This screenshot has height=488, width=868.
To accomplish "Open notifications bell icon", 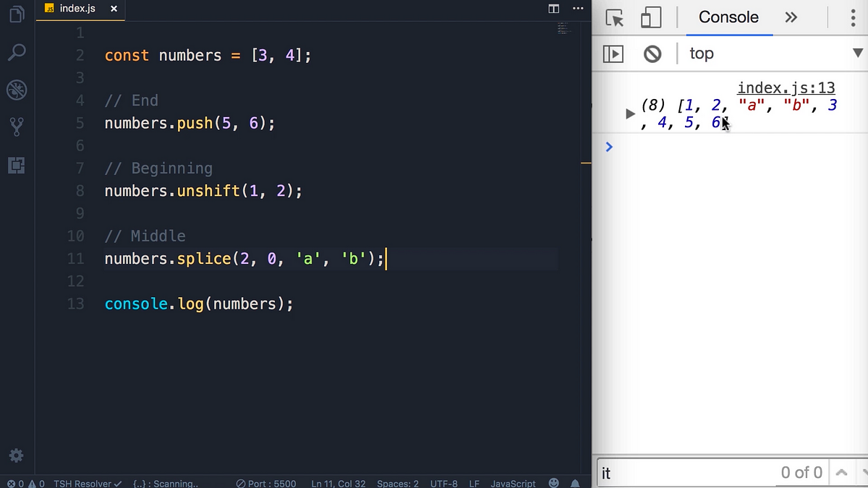I will click(575, 482).
